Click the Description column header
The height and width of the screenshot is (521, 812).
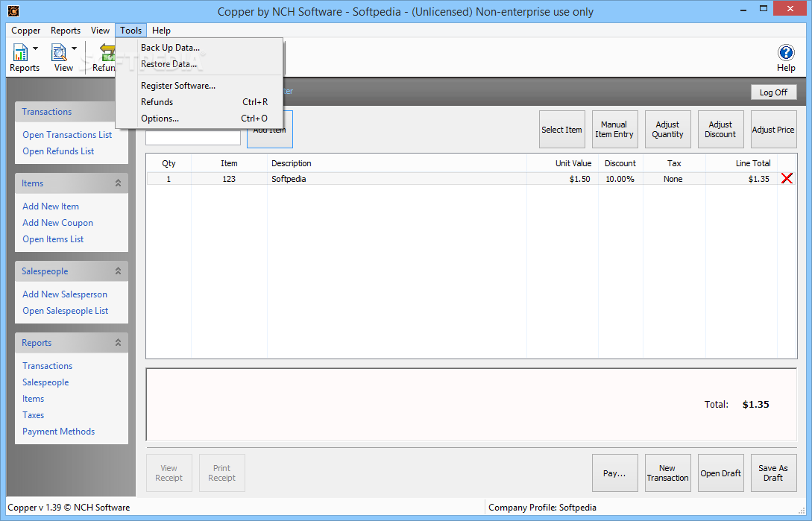397,163
